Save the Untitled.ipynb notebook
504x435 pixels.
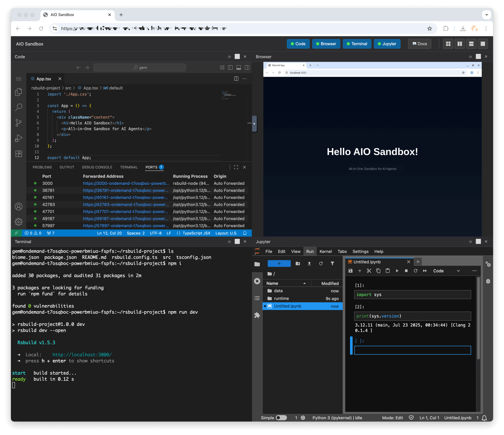pyautogui.click(x=350, y=271)
